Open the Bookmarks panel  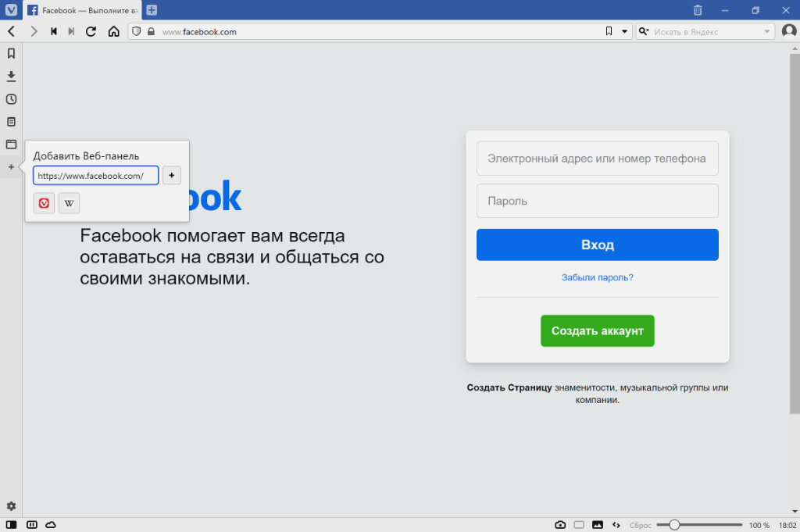11,54
